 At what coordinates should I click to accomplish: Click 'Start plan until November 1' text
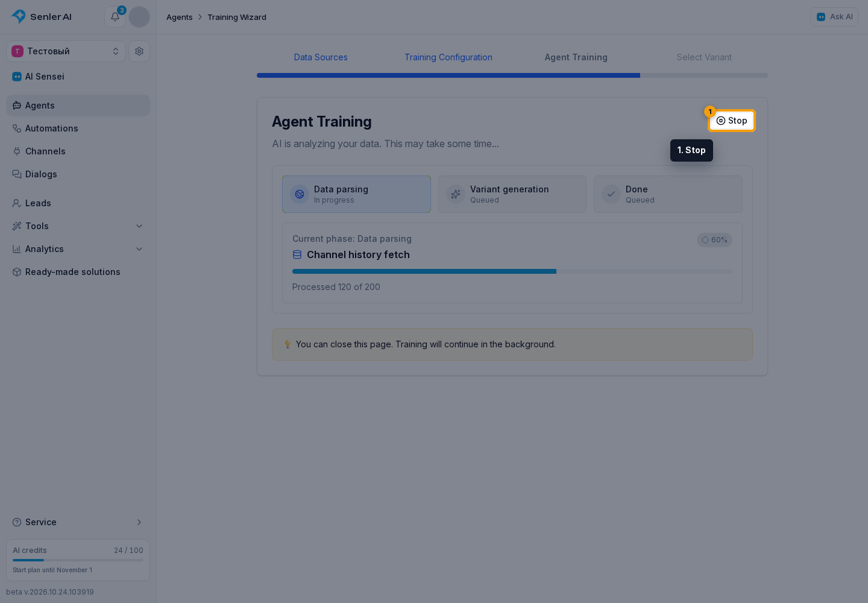52,570
